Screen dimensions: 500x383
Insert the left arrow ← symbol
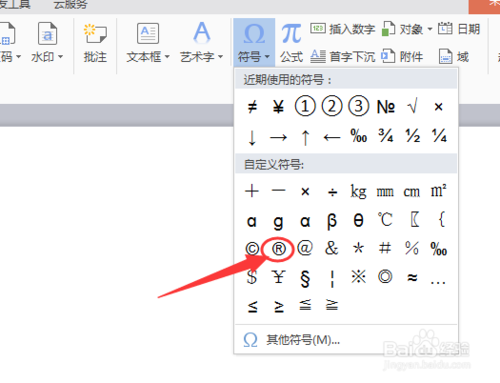332,137
